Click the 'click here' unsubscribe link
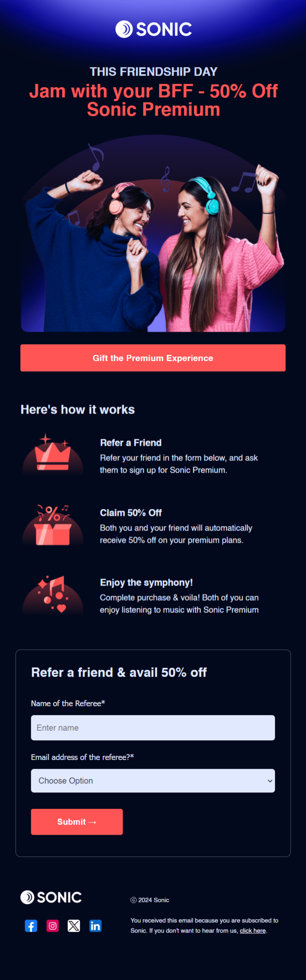The image size is (306, 980). (x=253, y=931)
